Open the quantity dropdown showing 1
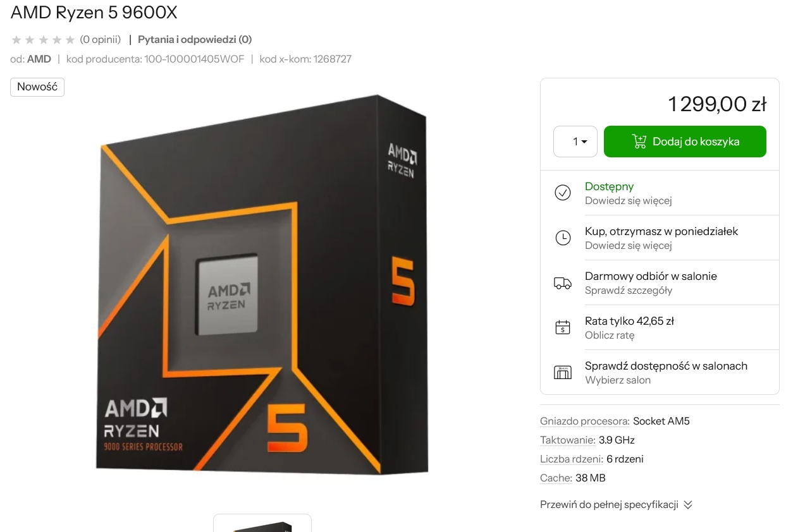The width and height of the screenshot is (786, 532). (575, 142)
